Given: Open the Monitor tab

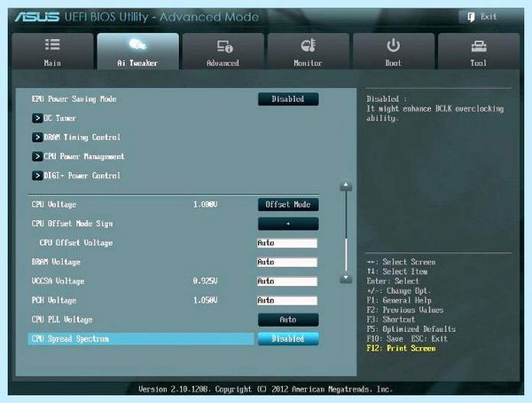Looking at the screenshot, I should 308,51.
